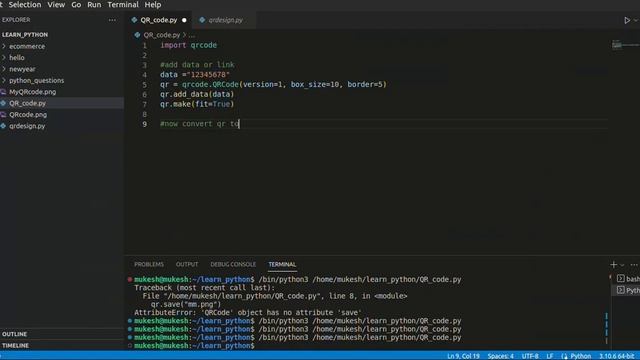Viewport: 640px width, 360px height.
Task: Click the breadcrumb ellipsis after QR_code.py
Action: 192,36
